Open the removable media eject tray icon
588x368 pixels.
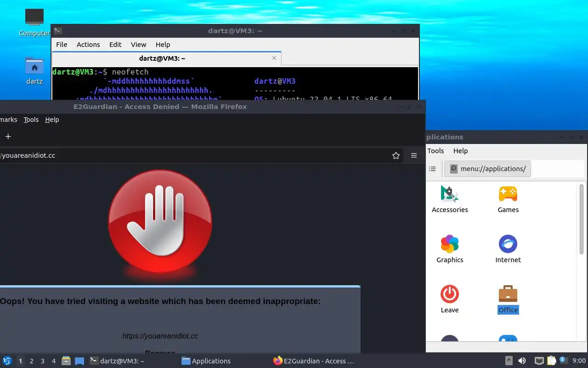point(509,361)
